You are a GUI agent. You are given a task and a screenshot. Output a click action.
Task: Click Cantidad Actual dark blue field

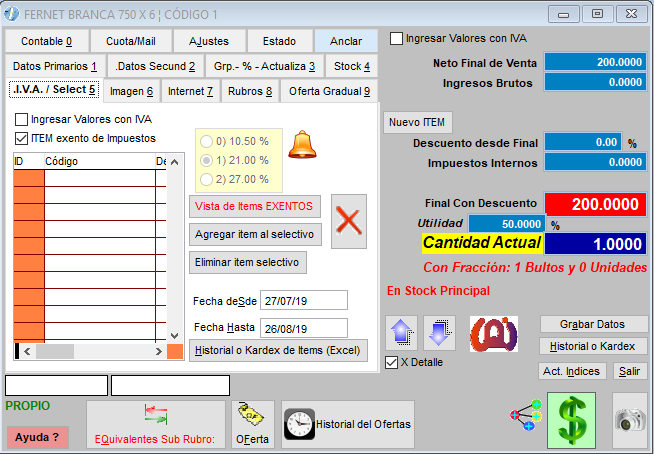click(595, 244)
